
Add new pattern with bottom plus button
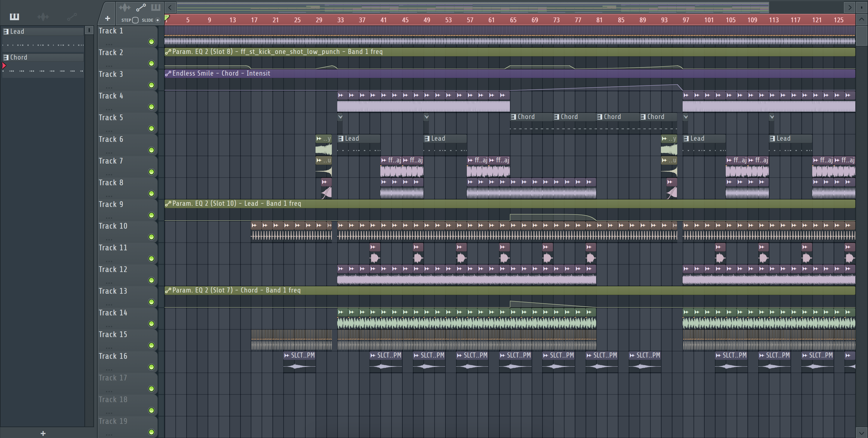(x=43, y=433)
